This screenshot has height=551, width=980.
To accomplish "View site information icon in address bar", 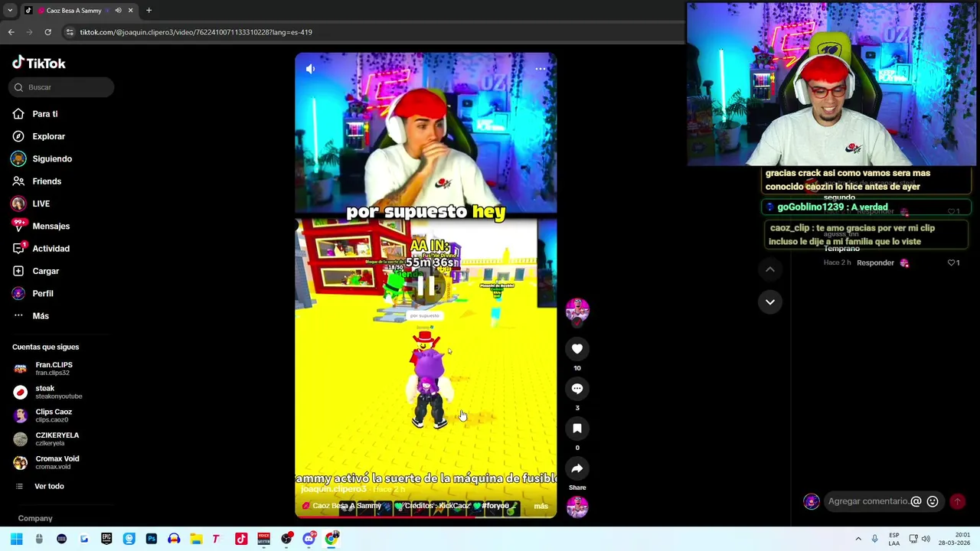I will tap(70, 32).
